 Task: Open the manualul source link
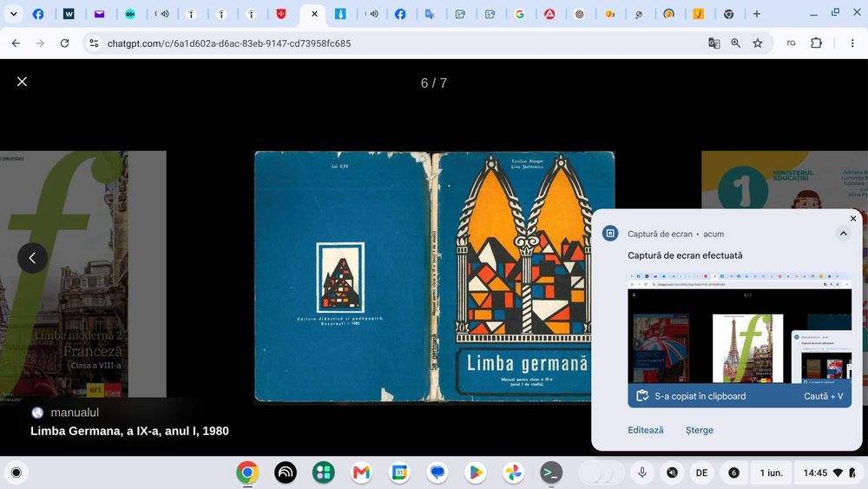point(65,413)
